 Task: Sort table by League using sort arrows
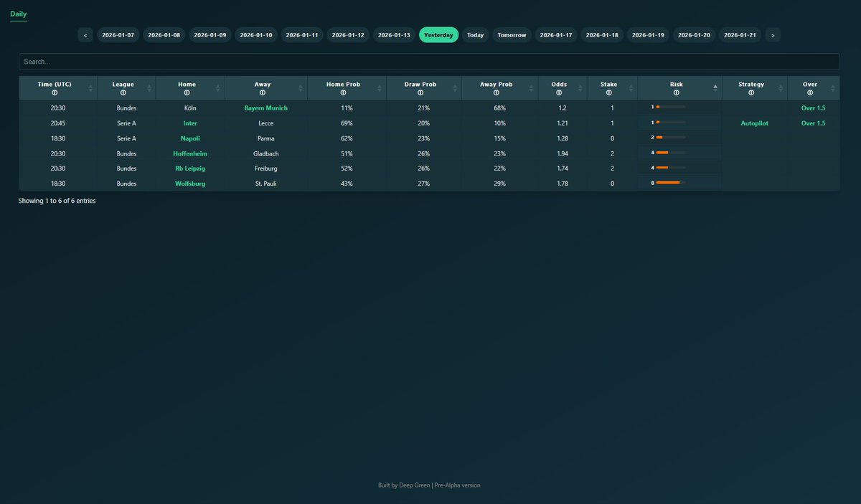tap(149, 88)
